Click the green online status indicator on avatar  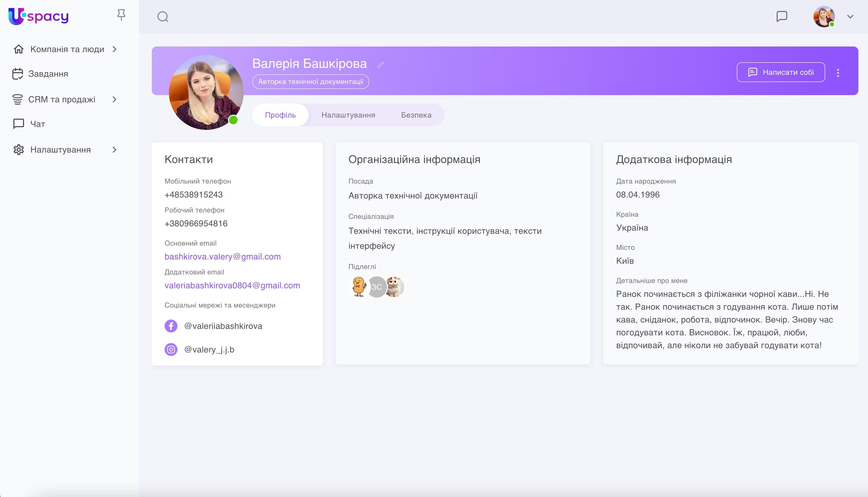tap(233, 119)
